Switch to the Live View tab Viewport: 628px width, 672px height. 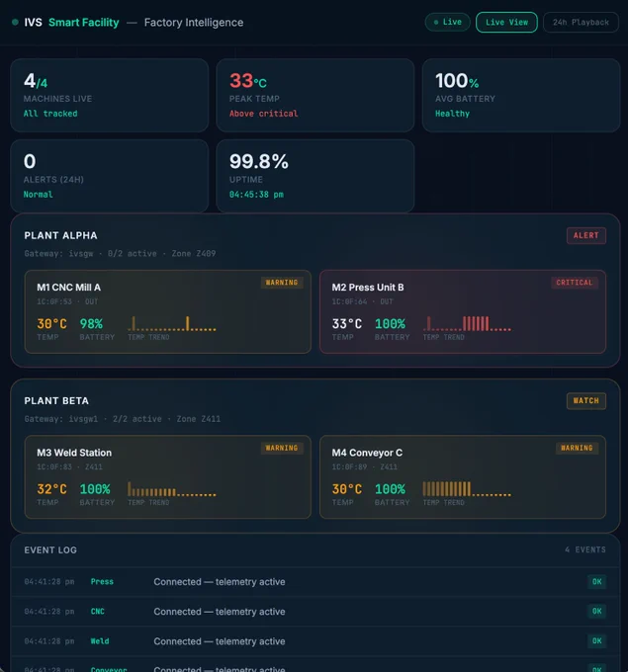506,23
